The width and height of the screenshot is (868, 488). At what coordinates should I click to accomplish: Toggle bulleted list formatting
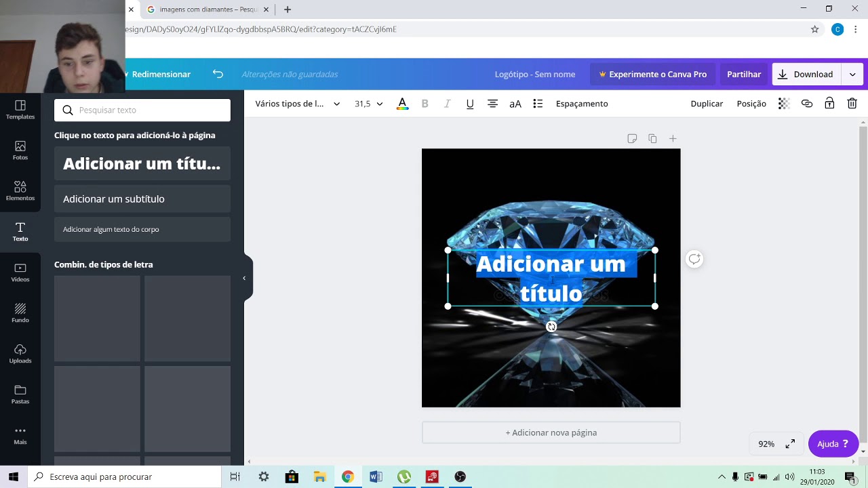tap(538, 104)
